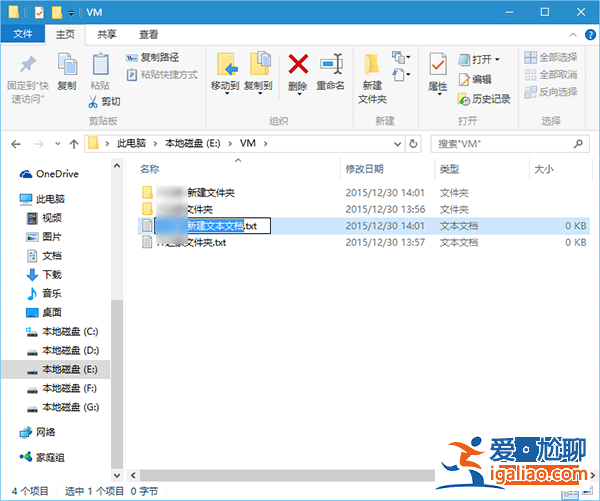Image resolution: width=600 pixels, height=501 pixels.
Task: Click 全部取消 select none
Action: point(551,74)
